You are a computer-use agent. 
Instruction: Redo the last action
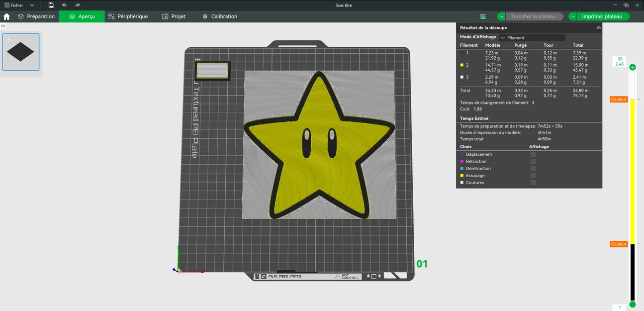click(x=76, y=5)
